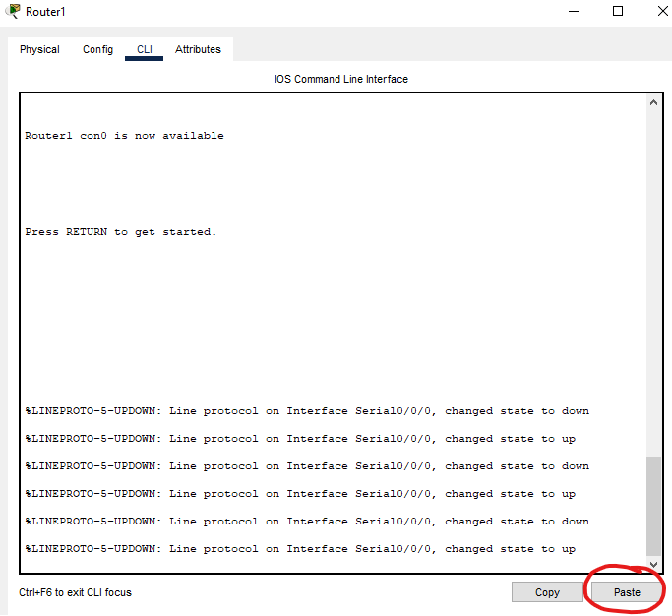Click the Router1 window icon in title bar
The image size is (672, 616).
pos(13,11)
